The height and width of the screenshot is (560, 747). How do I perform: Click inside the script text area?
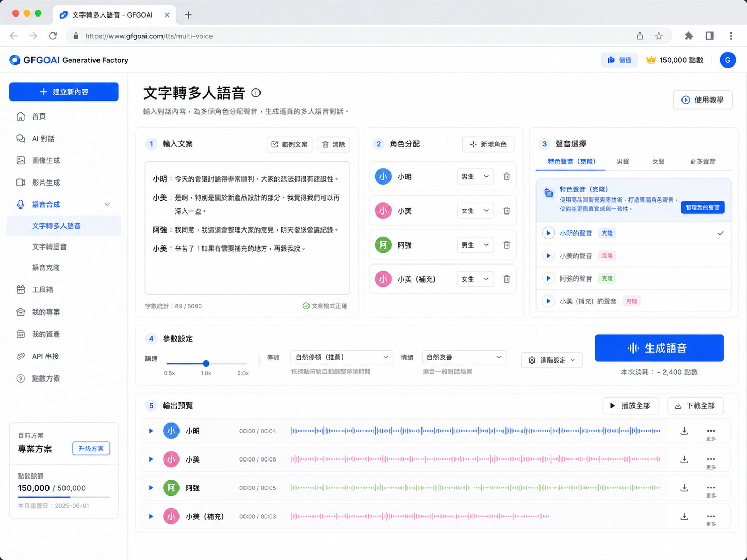coord(248,228)
